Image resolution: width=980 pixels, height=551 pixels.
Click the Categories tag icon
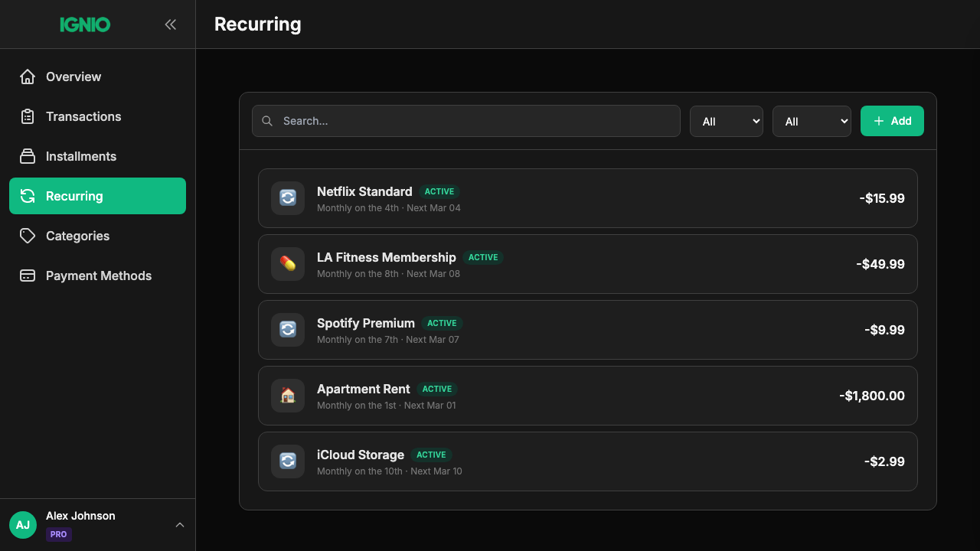click(x=28, y=236)
